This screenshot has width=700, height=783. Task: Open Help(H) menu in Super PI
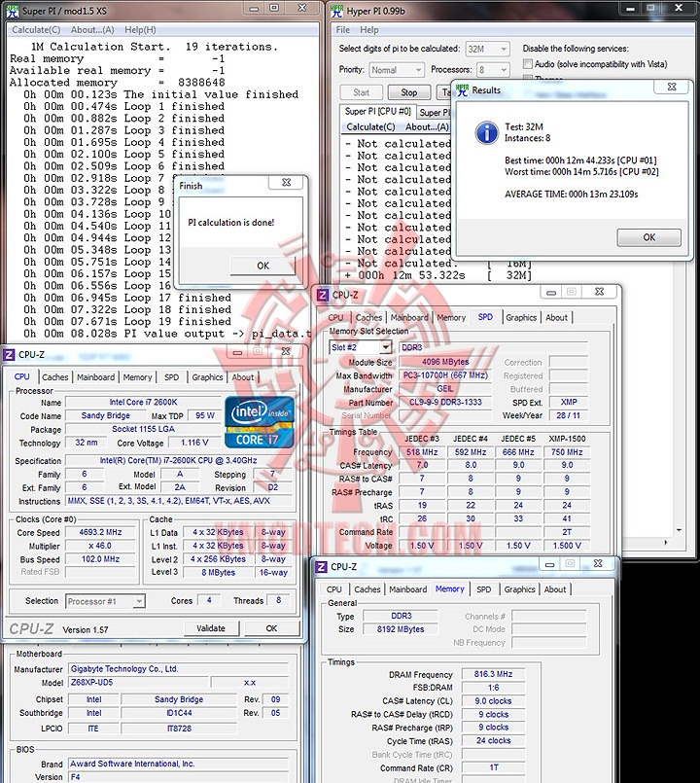140,30
